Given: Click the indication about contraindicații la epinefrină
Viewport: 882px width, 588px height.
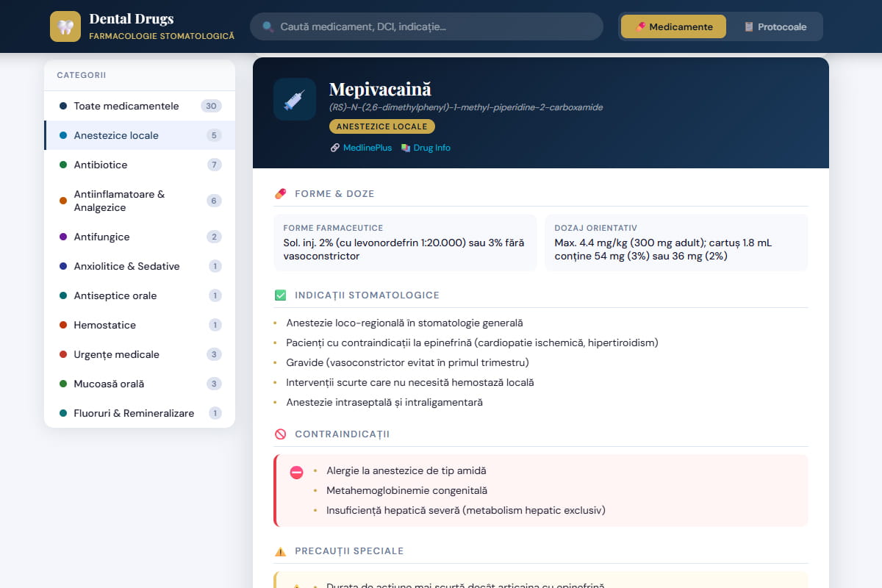Looking at the screenshot, I should 472,343.
